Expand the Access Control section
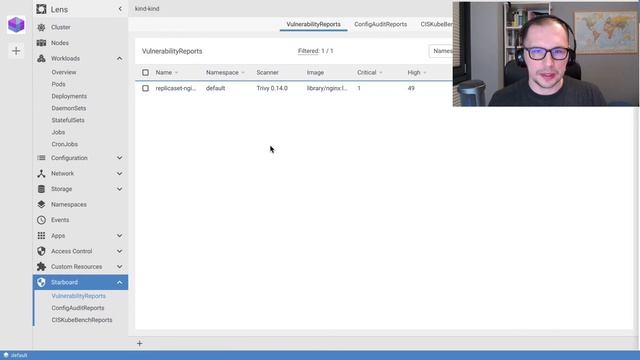This screenshot has height=360, width=640. pyautogui.click(x=120, y=251)
